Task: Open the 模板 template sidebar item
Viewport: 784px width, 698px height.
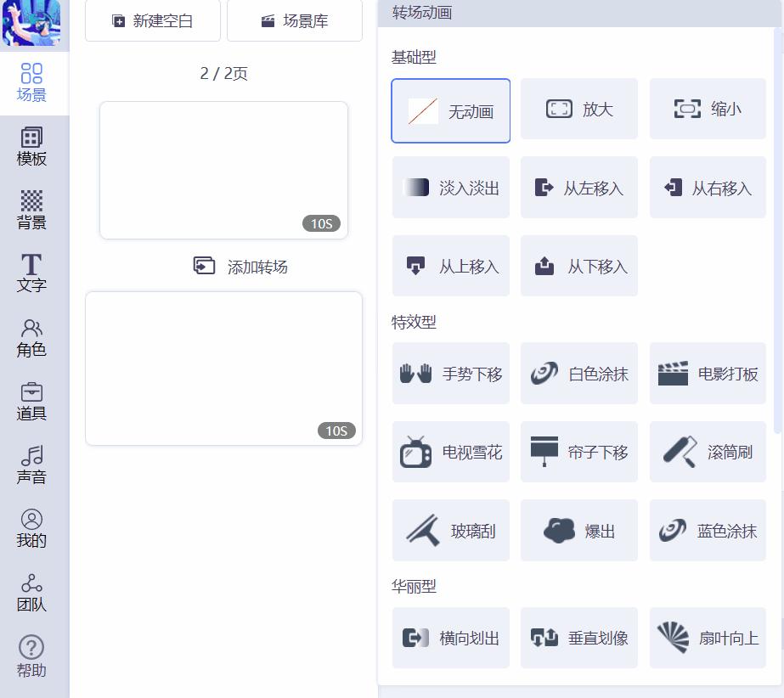Action: [31, 147]
